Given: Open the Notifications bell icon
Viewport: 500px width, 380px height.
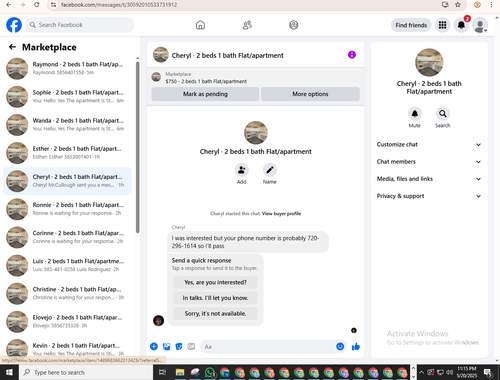Looking at the screenshot, I should pyautogui.click(x=461, y=25).
